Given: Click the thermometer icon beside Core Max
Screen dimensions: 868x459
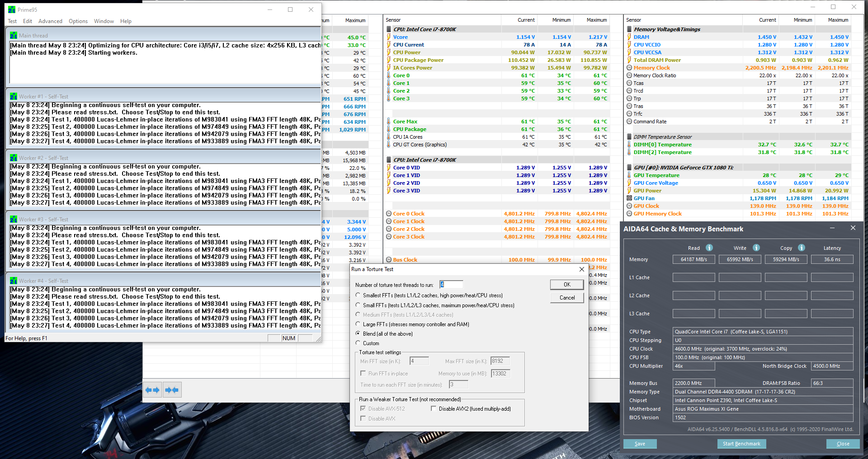Looking at the screenshot, I should pos(389,122).
